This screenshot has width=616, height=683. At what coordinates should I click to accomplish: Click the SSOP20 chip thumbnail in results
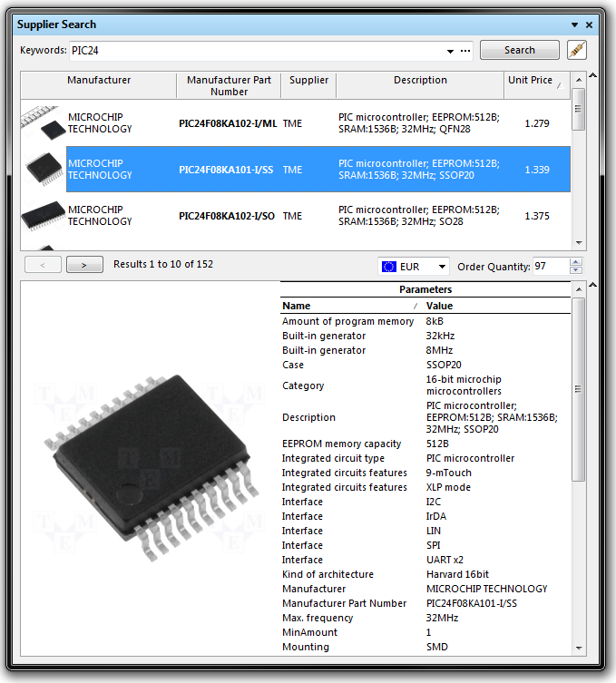[x=44, y=169]
